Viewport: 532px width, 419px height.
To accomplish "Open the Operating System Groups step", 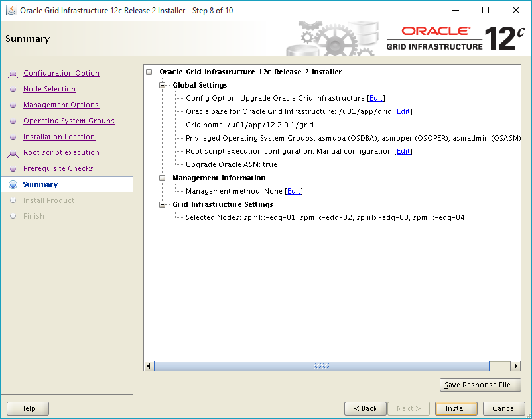I will 69,121.
